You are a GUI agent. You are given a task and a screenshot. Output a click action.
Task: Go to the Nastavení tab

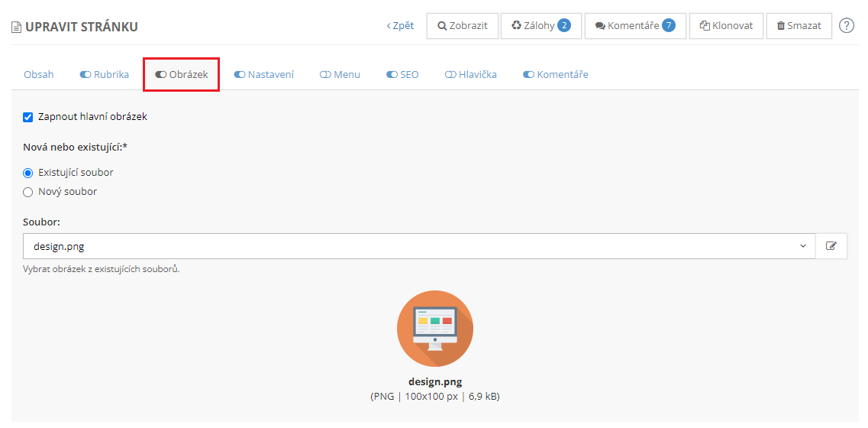263,75
